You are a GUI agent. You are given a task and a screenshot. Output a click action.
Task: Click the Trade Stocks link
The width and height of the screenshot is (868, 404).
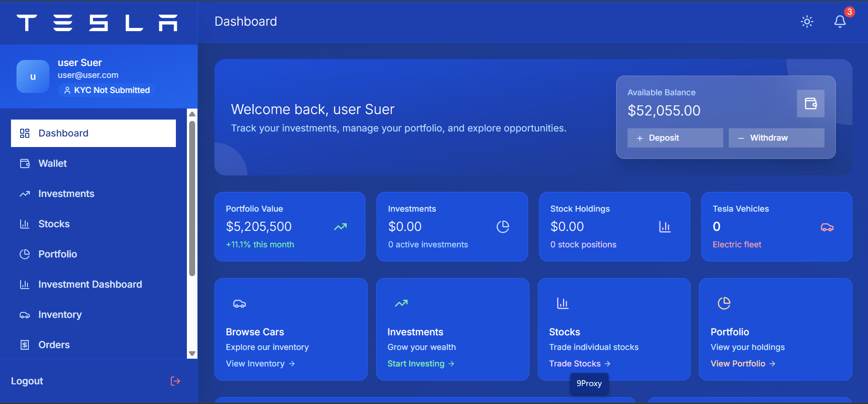pos(580,364)
